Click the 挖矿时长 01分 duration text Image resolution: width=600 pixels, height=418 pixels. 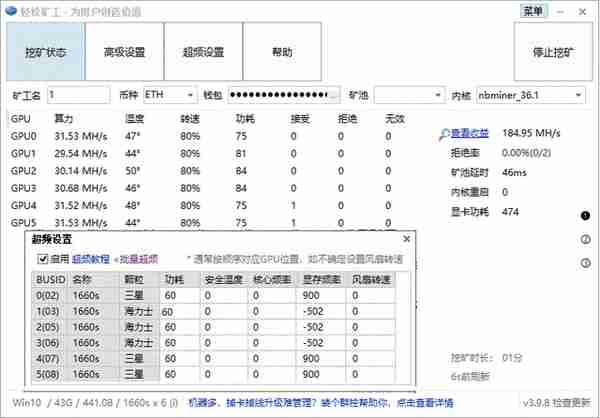click(487, 358)
